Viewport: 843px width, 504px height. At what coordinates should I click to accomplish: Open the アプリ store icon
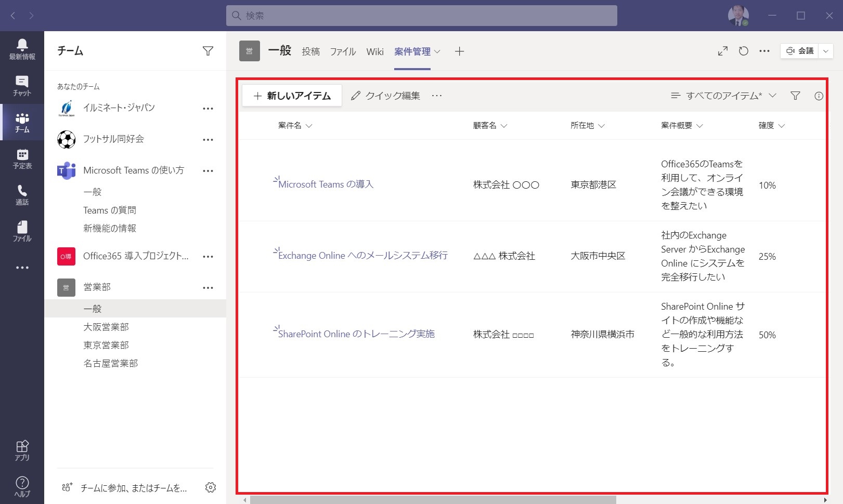[x=22, y=450]
